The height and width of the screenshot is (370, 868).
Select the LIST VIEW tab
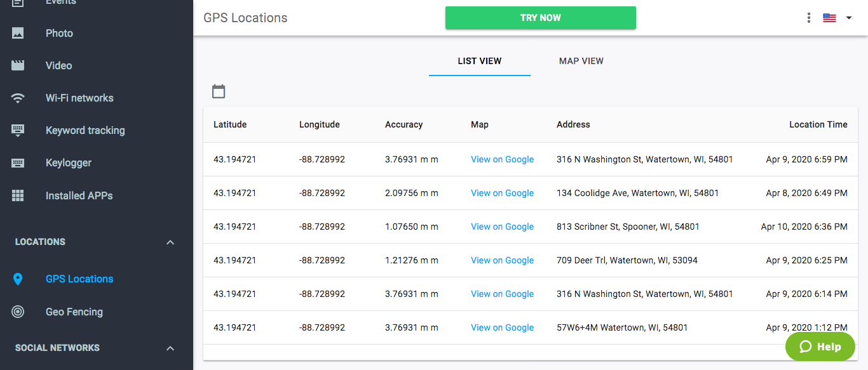[x=480, y=61]
